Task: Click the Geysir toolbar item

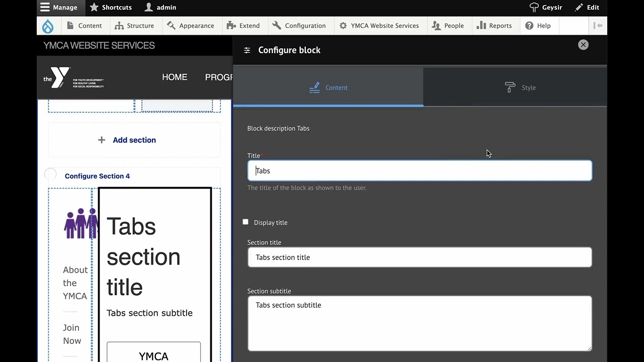Action: click(545, 8)
